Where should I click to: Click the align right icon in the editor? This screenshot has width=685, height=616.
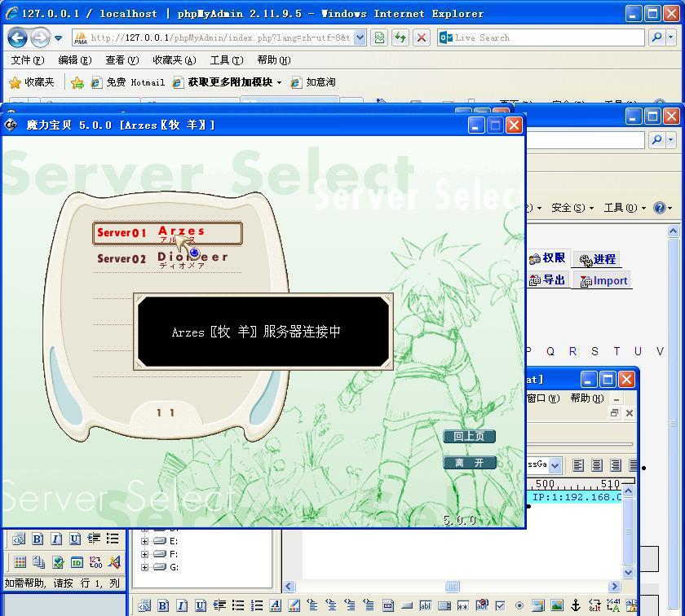616,465
